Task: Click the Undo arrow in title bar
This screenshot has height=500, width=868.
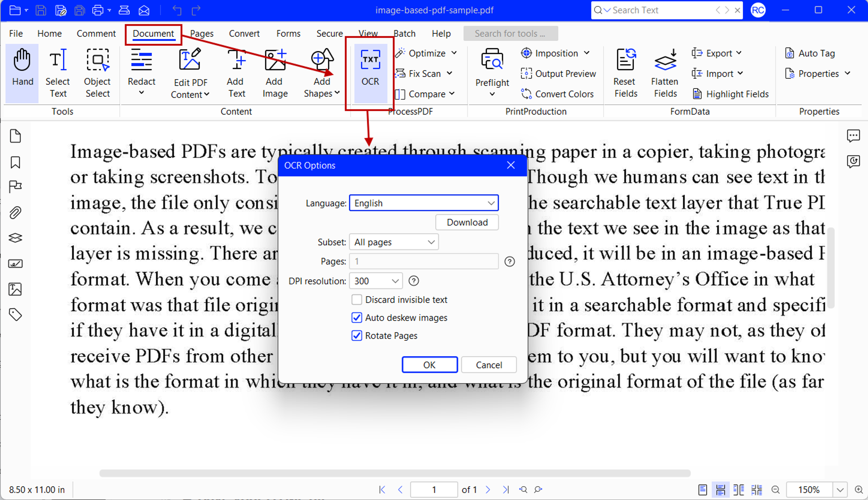Action: pyautogui.click(x=177, y=10)
